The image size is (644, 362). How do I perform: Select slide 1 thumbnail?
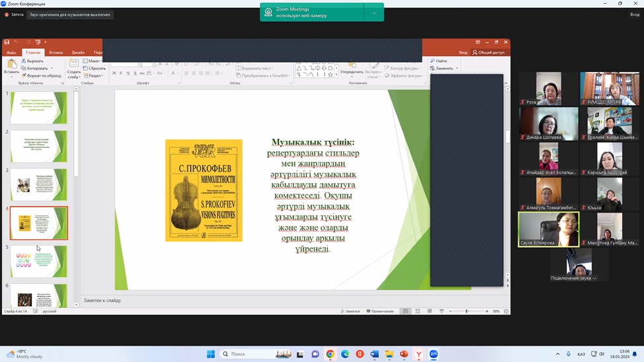click(38, 108)
